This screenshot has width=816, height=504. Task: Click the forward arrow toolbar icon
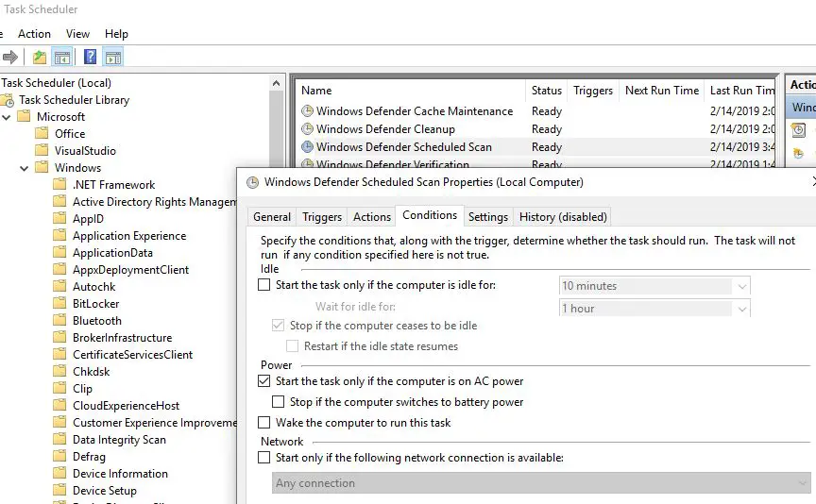[9, 58]
